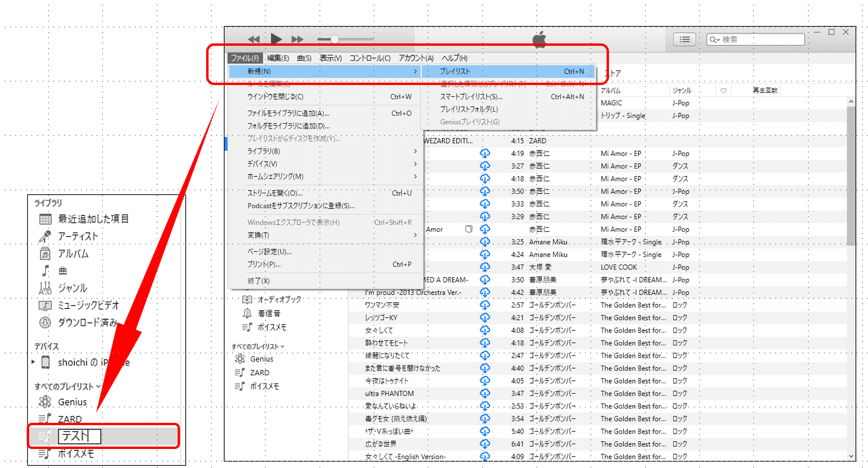Open the ファイル(F) menu

coord(245,58)
